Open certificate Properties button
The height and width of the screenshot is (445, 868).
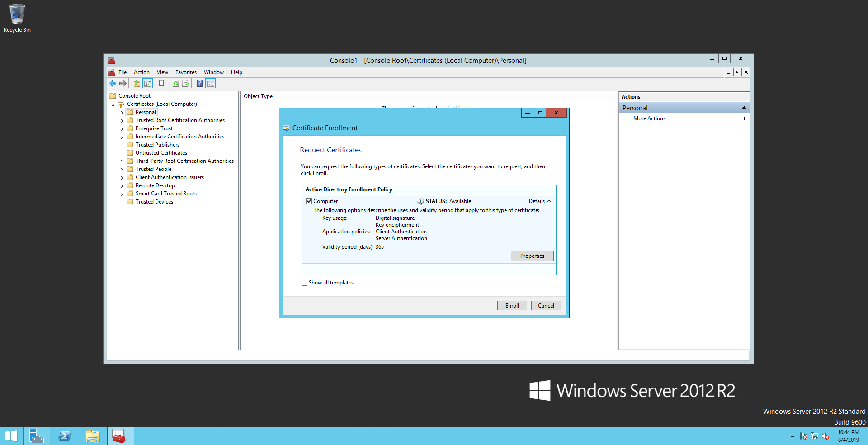tap(532, 256)
